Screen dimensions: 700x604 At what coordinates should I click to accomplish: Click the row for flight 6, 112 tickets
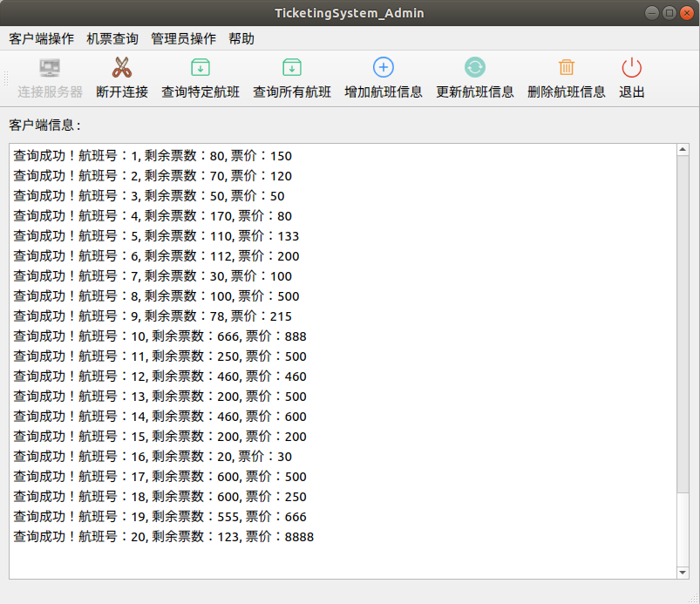156,256
